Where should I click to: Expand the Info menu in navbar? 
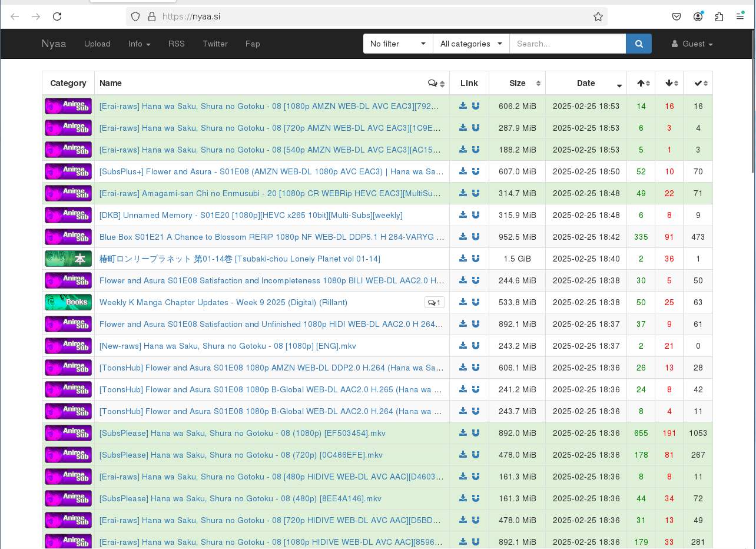(x=139, y=44)
